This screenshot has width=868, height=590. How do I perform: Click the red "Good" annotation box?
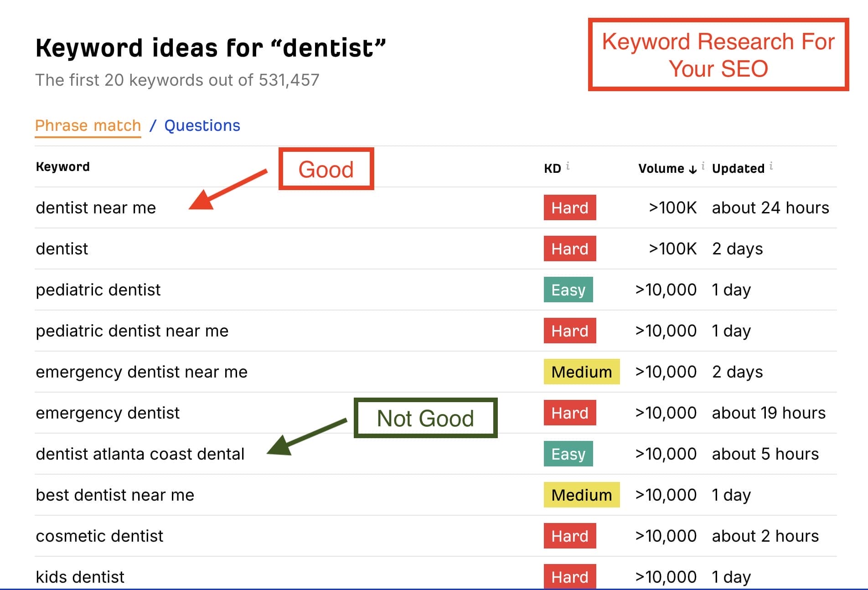click(x=326, y=169)
